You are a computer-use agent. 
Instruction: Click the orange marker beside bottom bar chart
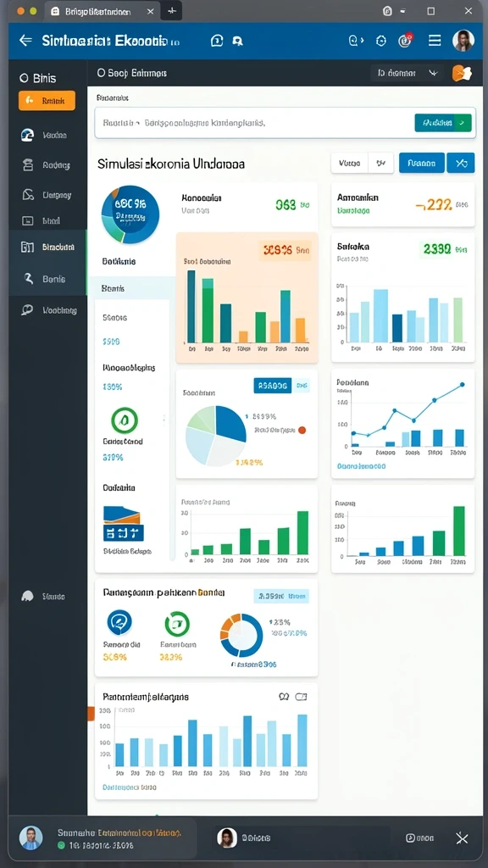click(91, 713)
